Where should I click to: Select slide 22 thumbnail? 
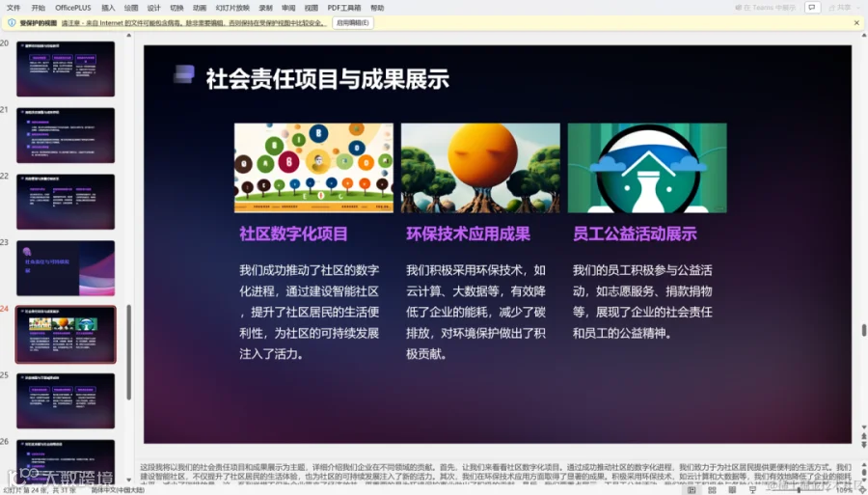tap(66, 202)
